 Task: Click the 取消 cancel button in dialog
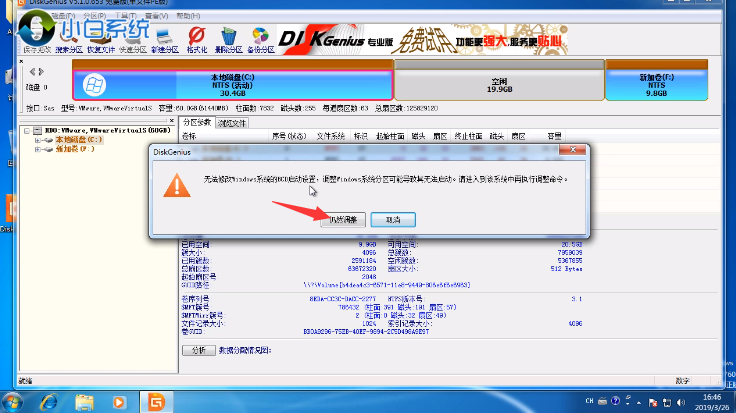[393, 220]
